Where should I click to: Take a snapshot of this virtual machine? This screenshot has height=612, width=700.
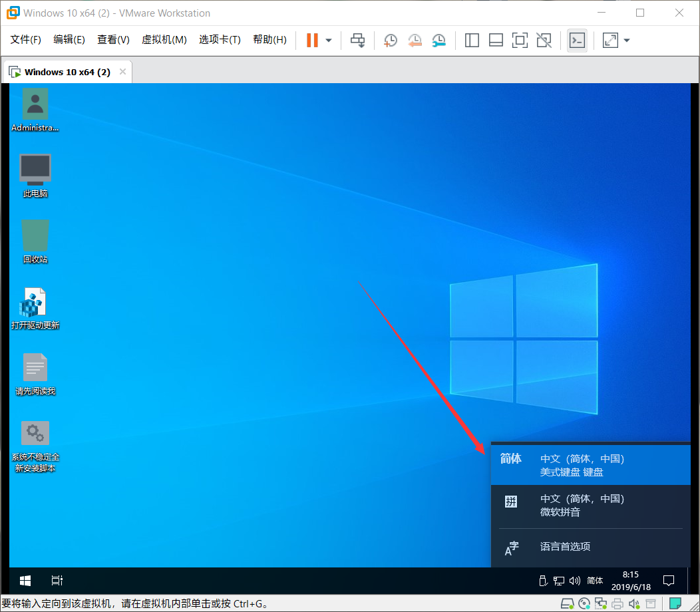coord(390,40)
